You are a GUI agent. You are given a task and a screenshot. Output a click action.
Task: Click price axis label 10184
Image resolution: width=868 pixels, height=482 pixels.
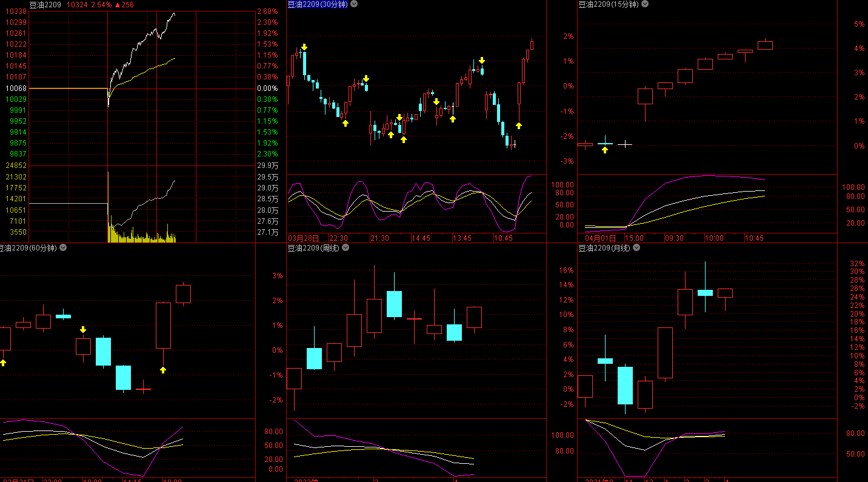(x=16, y=55)
